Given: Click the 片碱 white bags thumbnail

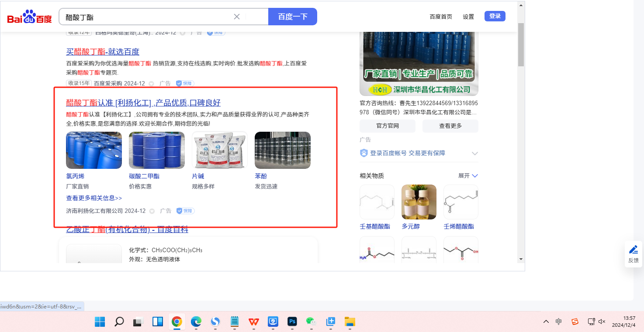Looking at the screenshot, I should [220, 150].
